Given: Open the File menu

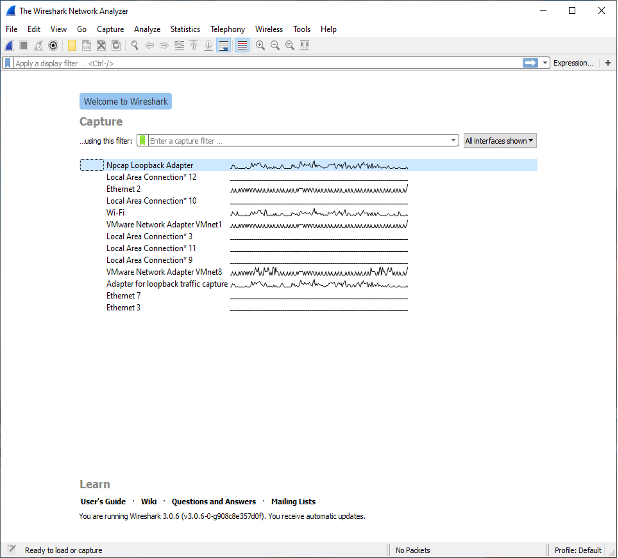Looking at the screenshot, I should coord(11,29).
